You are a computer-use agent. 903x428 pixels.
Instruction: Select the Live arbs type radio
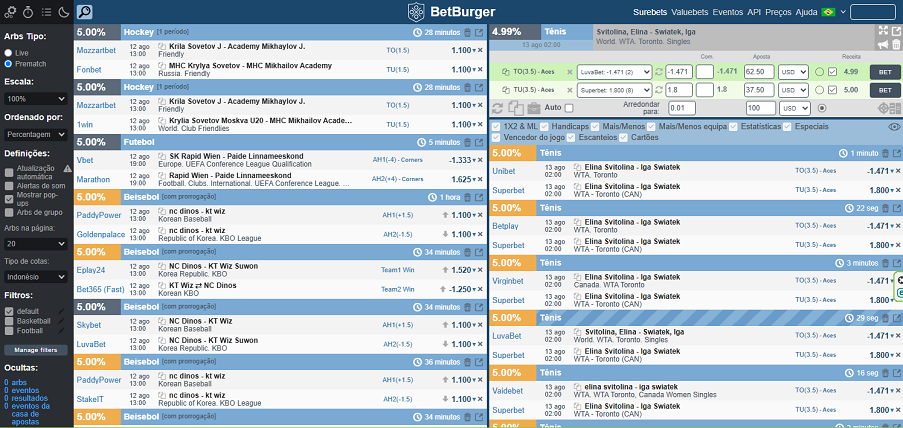click(x=9, y=52)
